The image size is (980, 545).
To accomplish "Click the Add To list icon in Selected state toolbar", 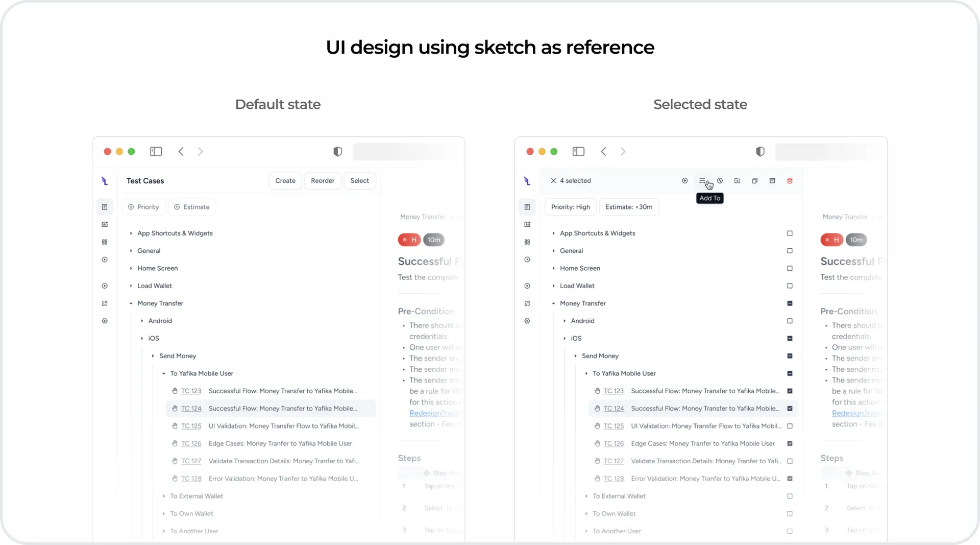I will click(x=702, y=181).
